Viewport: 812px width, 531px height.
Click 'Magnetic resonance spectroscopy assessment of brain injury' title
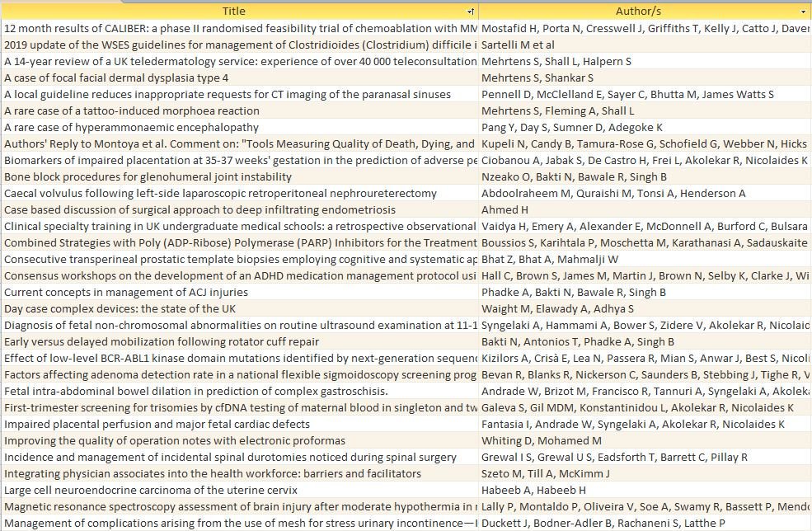pyautogui.click(x=240, y=506)
